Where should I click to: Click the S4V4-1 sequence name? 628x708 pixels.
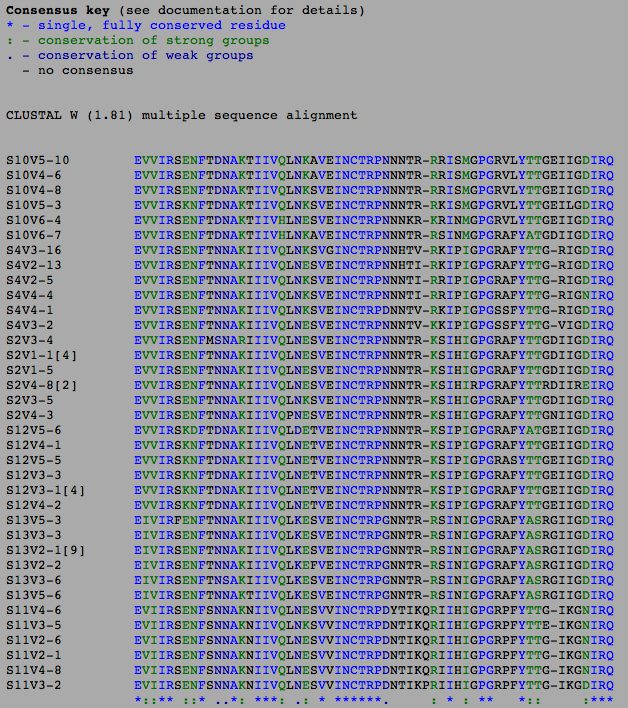pyautogui.click(x=30, y=310)
